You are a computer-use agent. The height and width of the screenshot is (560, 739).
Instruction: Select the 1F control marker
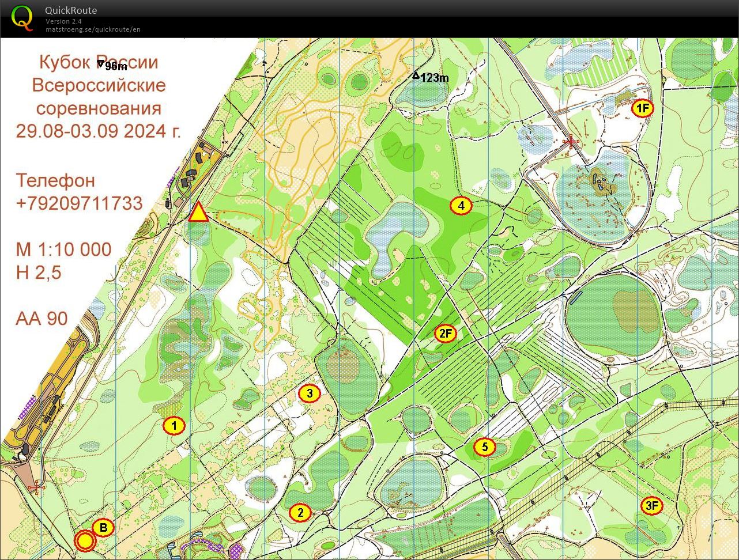click(x=642, y=108)
